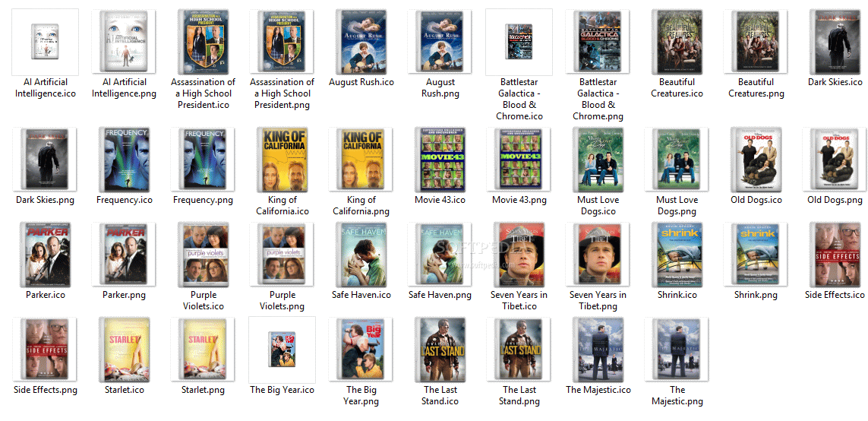Select the Seven Years in Tibet.ico icon
Screen dimensions: 868x421
point(519,255)
